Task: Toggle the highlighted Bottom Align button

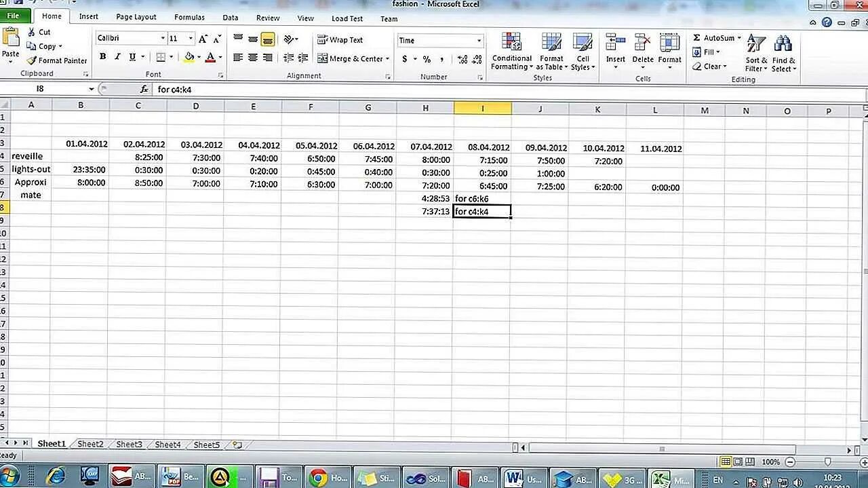Action: click(x=268, y=39)
